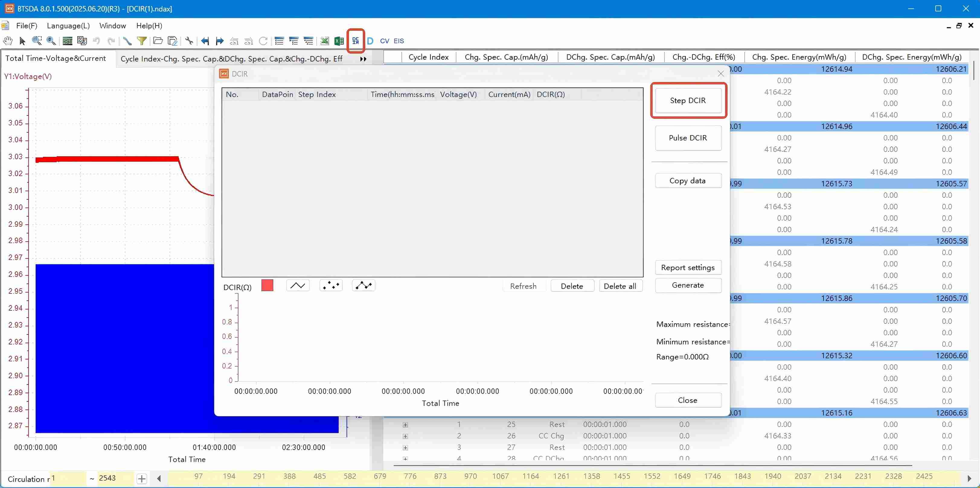Click the Delete all button
The image size is (980, 488).
click(620, 286)
